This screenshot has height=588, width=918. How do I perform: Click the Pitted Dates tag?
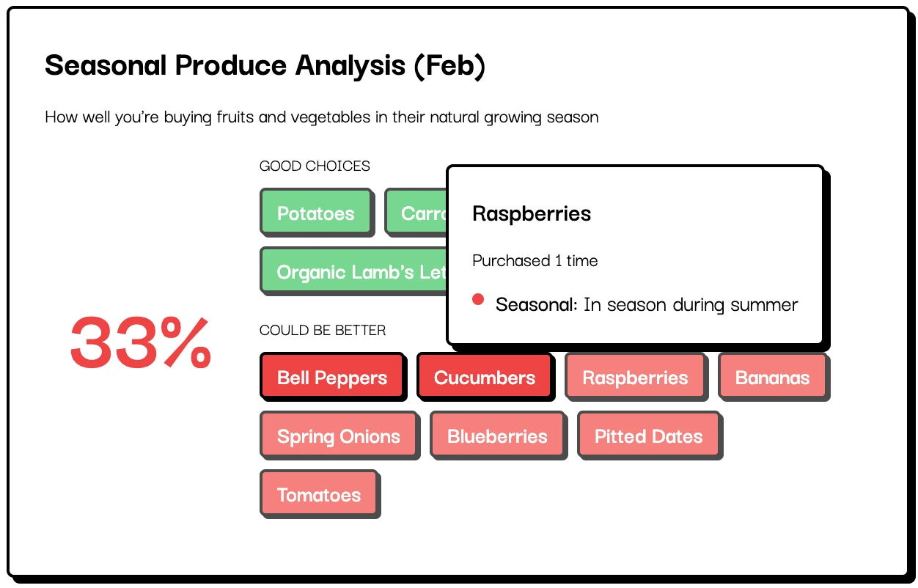click(x=648, y=436)
